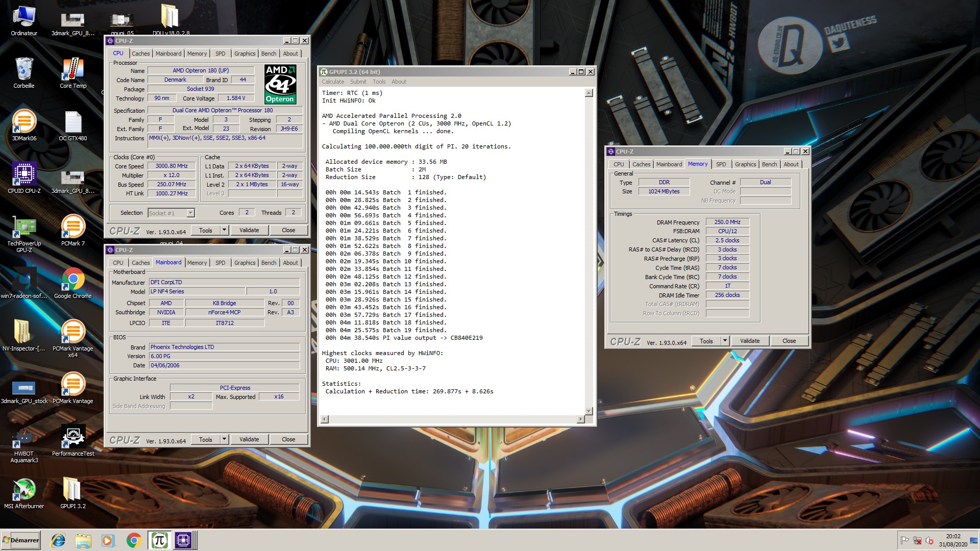Launch PCMark Vantage x64 shortcut

(x=73, y=339)
